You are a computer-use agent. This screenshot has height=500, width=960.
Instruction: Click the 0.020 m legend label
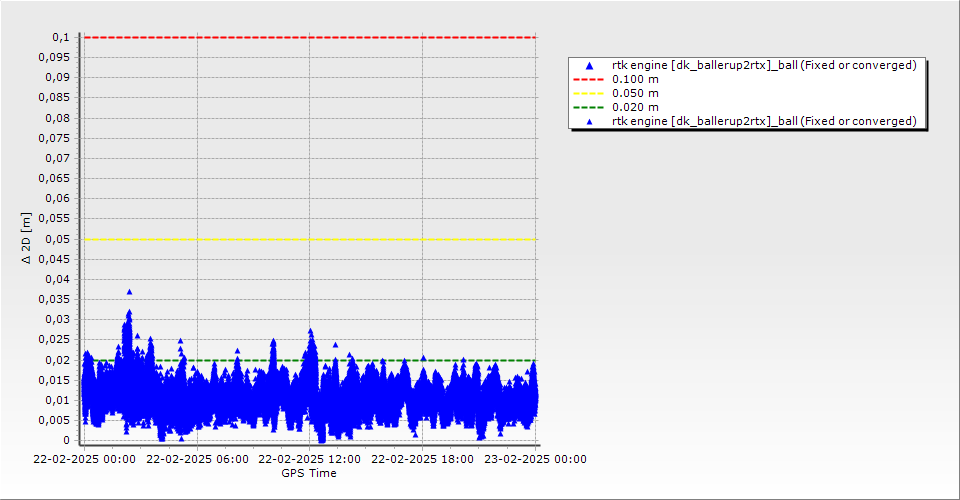tap(635, 108)
